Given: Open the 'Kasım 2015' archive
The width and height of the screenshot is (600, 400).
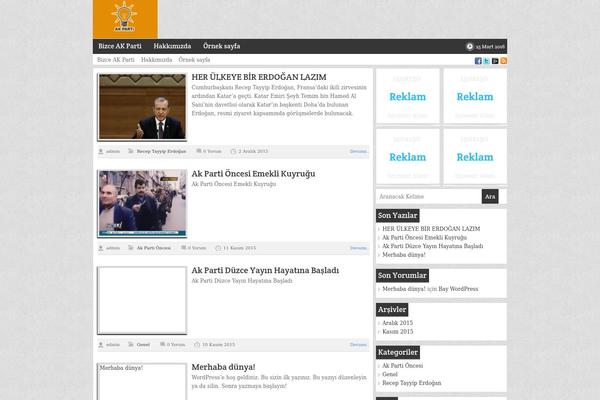Looking at the screenshot, I should pyautogui.click(x=398, y=331).
